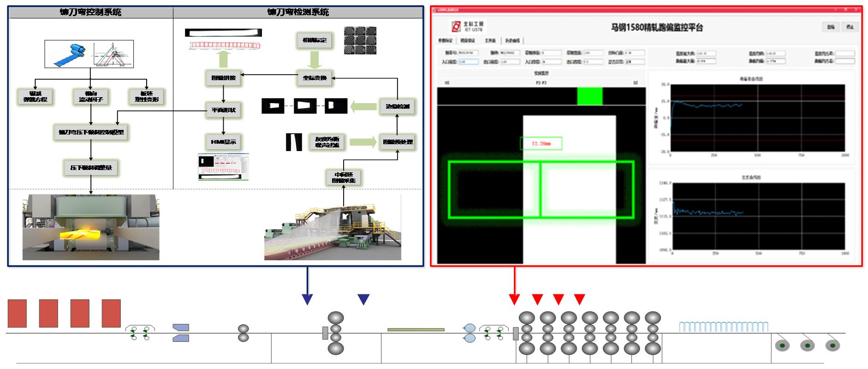Image resolution: width=868 pixels, height=369 pixels.
Task: Click the HMI screenshot thumbnail under HMI显示
Action: click(x=224, y=166)
